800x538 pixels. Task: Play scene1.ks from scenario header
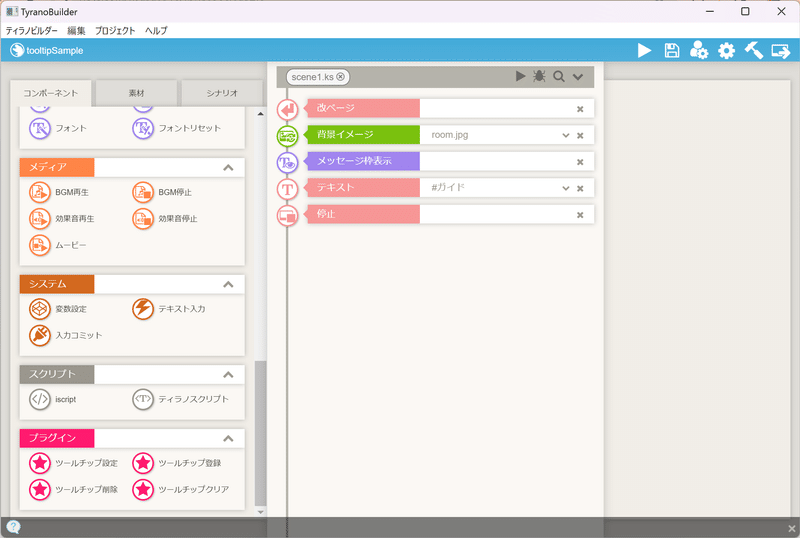pos(520,77)
